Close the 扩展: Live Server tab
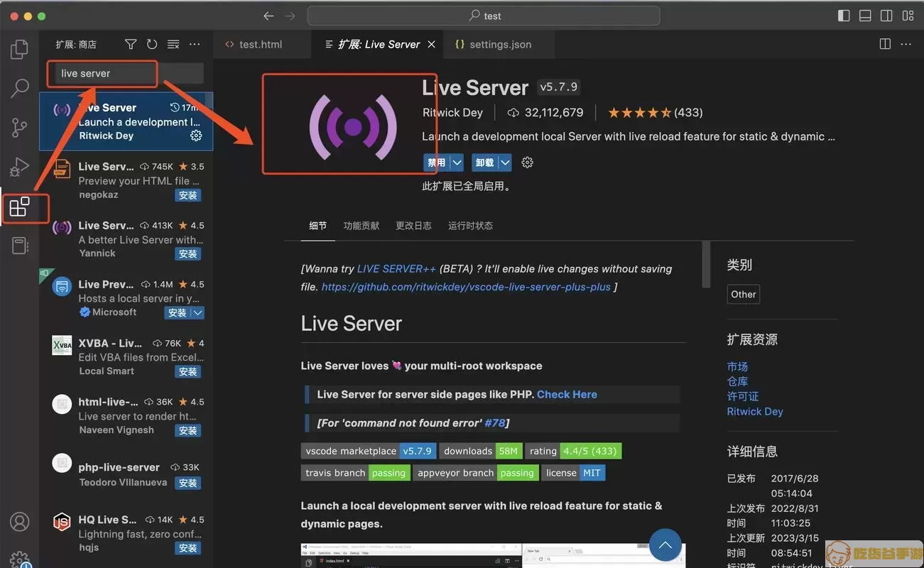924x568 pixels. [x=431, y=44]
